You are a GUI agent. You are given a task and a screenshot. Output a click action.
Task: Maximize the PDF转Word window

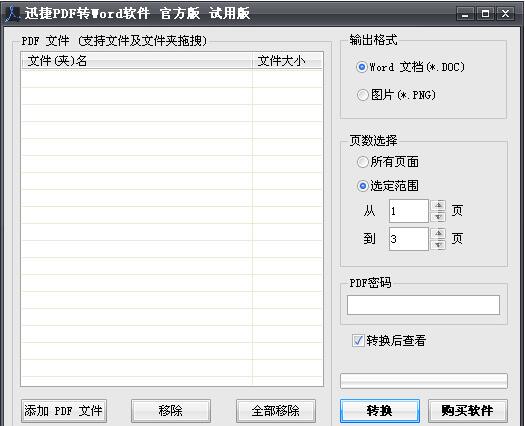point(485,14)
